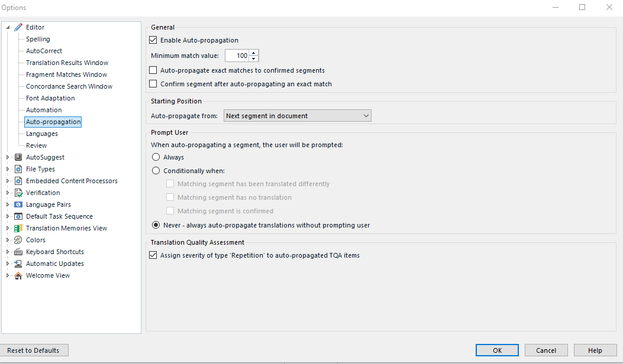
Task: Select the Always prompt radio button
Action: click(x=156, y=157)
